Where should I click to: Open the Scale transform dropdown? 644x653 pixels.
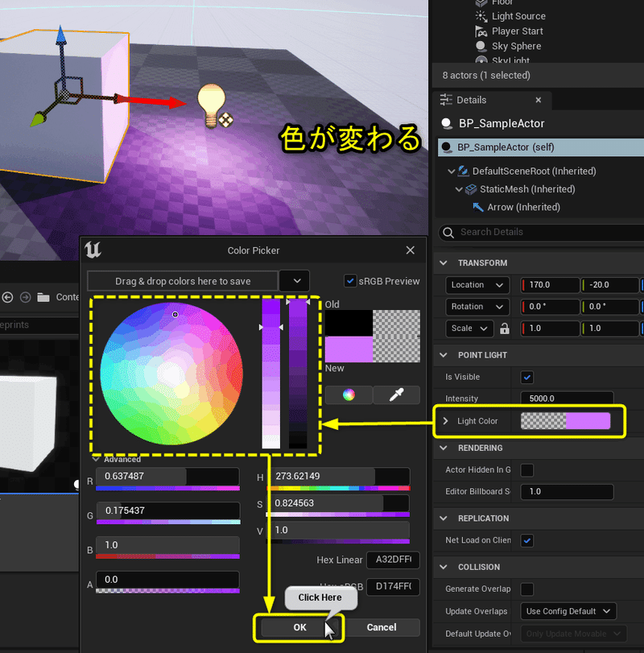click(x=469, y=329)
